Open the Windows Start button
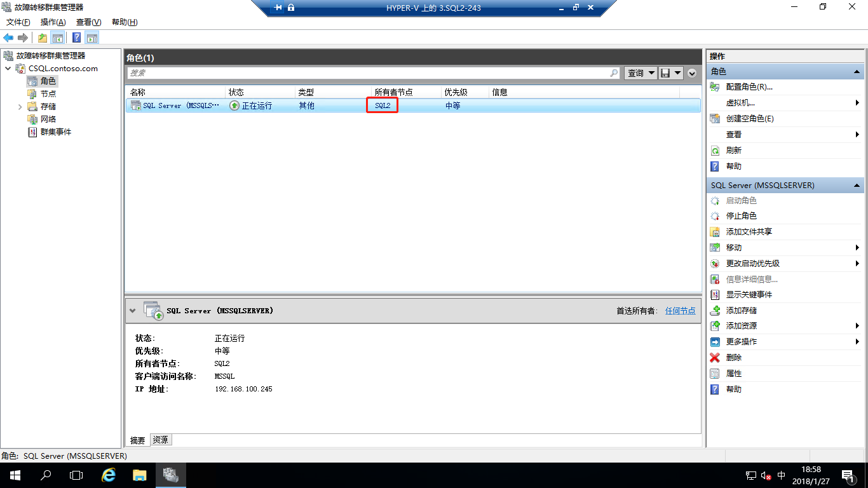The image size is (868, 488). 15,475
